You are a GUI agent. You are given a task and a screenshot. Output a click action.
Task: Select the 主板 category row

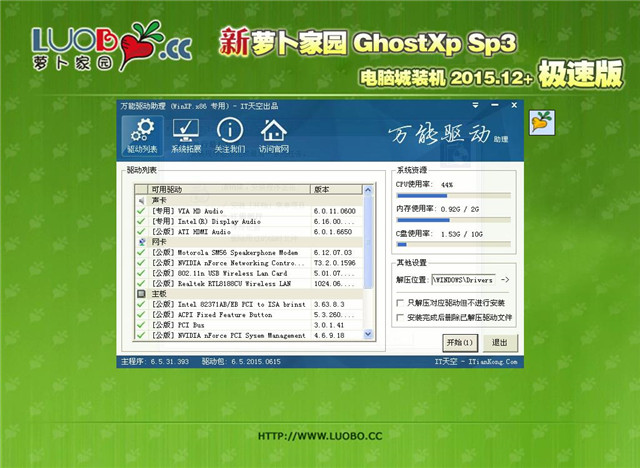click(x=249, y=294)
